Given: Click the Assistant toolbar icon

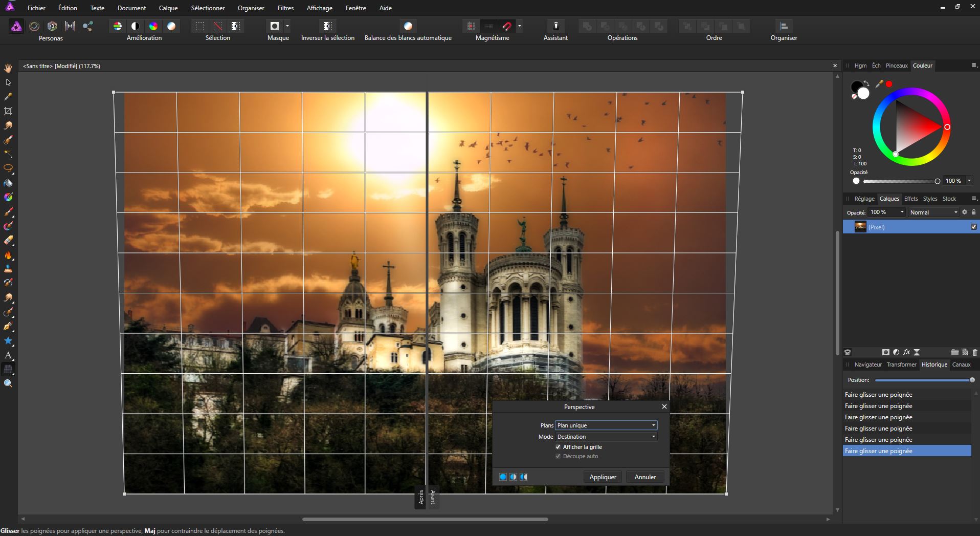Looking at the screenshot, I should click(555, 26).
